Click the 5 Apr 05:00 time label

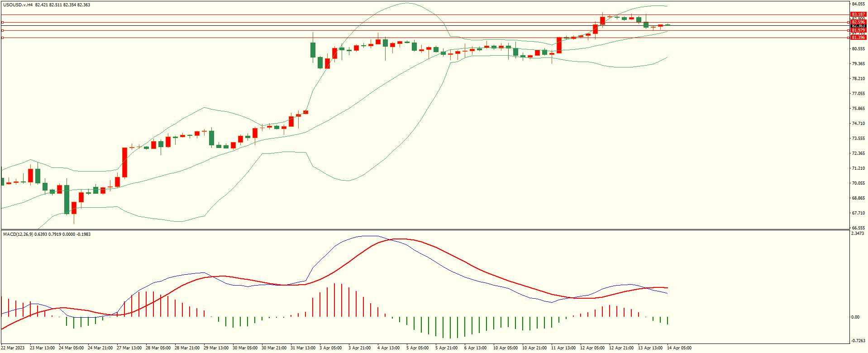click(x=417, y=348)
